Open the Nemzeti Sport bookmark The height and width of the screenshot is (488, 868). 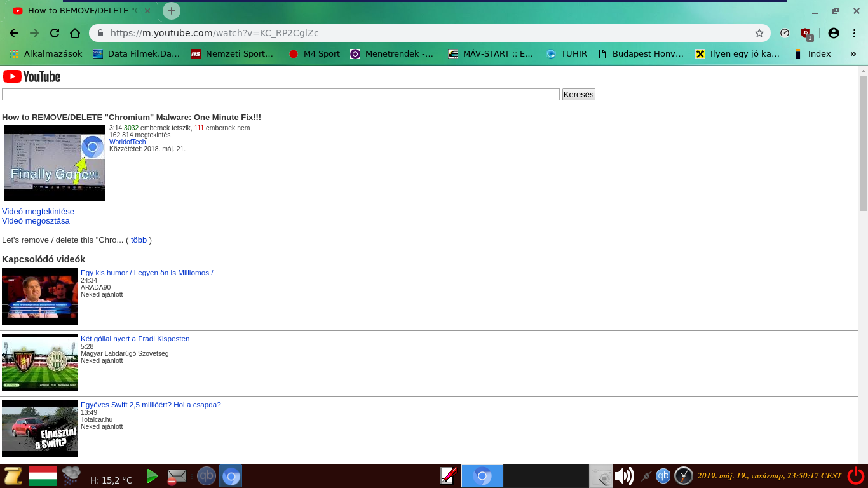(x=233, y=54)
